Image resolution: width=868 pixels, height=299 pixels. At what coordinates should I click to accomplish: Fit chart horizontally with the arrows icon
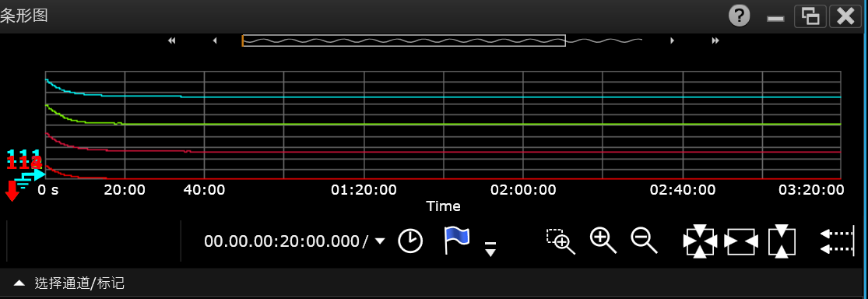pos(741,241)
